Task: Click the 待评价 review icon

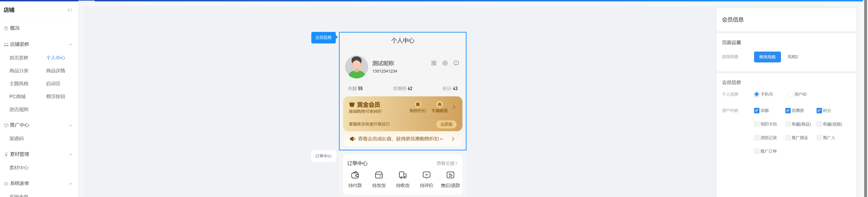Action: pos(427,175)
